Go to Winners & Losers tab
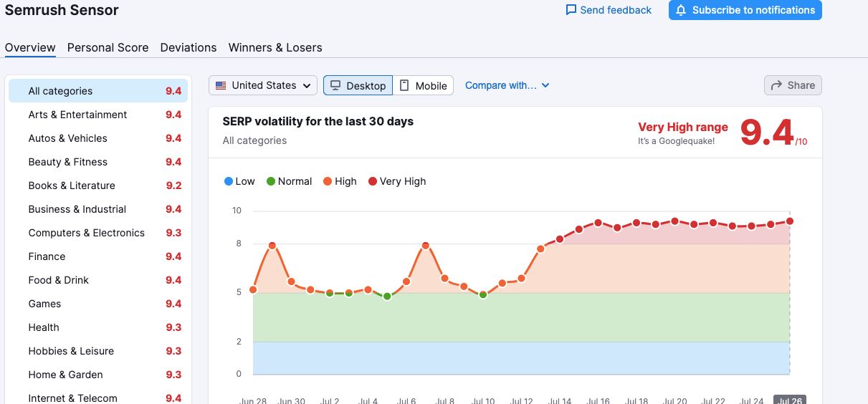The width and height of the screenshot is (868, 404). pos(275,47)
